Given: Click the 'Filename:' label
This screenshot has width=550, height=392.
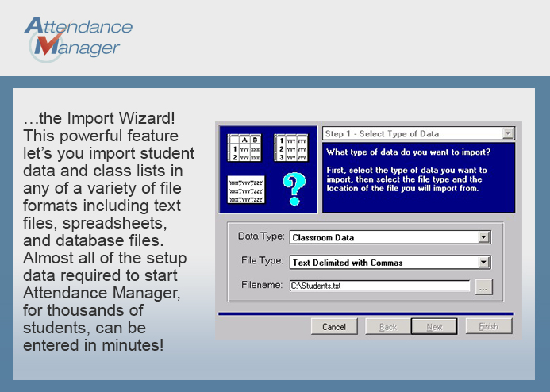Looking at the screenshot, I should tap(262, 285).
